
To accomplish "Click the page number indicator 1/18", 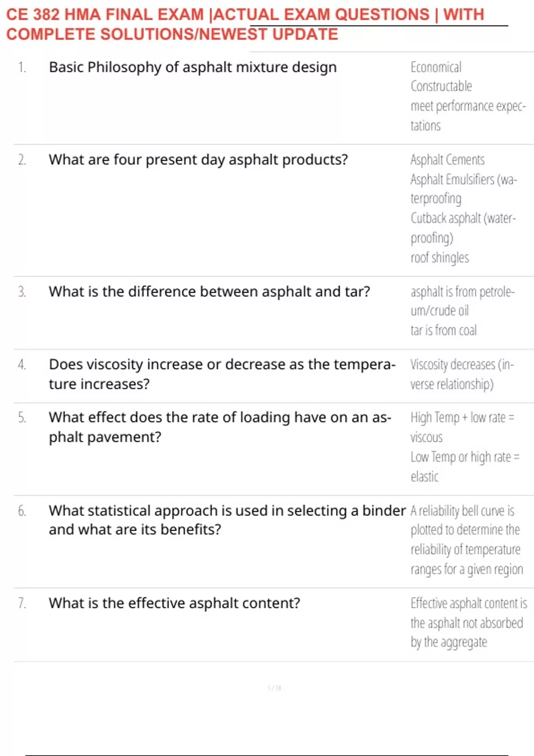I will click(275, 688).
